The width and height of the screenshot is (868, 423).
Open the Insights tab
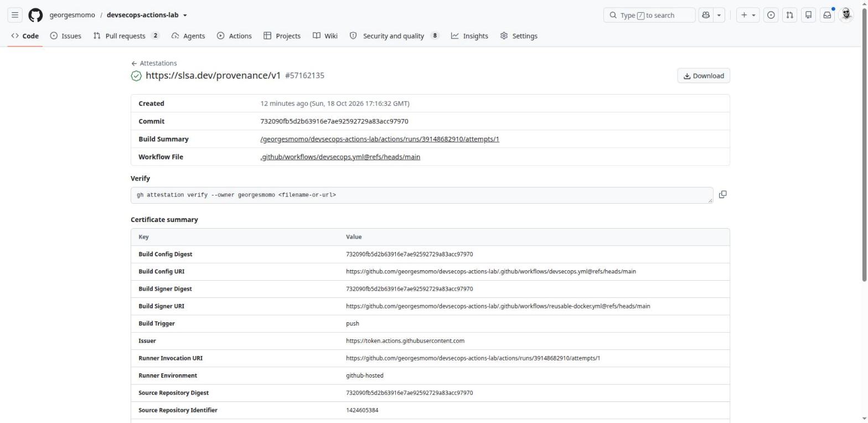click(x=469, y=36)
